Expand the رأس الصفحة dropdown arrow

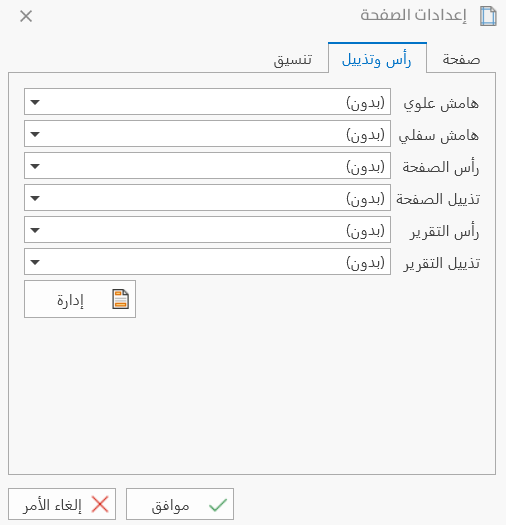[x=35, y=166]
